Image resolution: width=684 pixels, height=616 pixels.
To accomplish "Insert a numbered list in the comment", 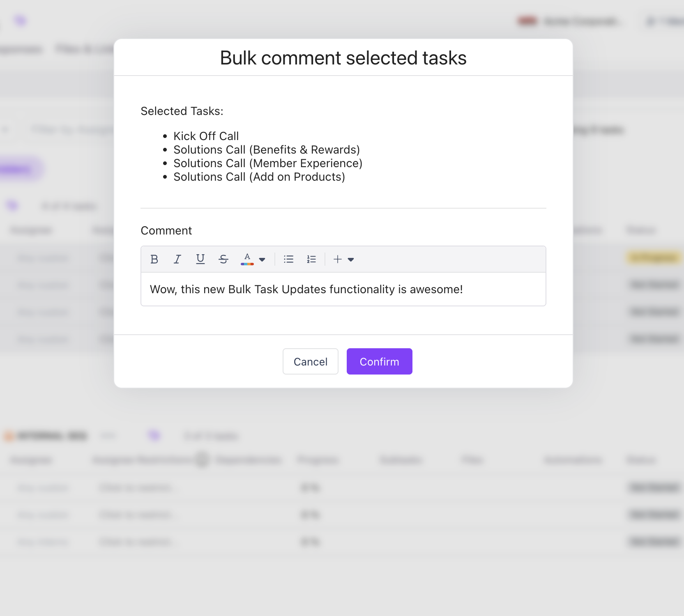I will [311, 259].
